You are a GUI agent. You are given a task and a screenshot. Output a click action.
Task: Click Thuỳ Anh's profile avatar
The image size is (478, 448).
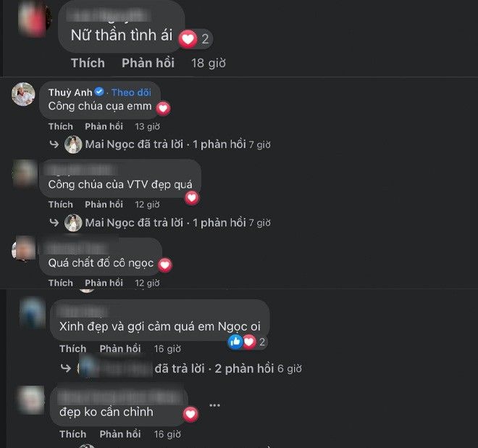pyautogui.click(x=23, y=94)
